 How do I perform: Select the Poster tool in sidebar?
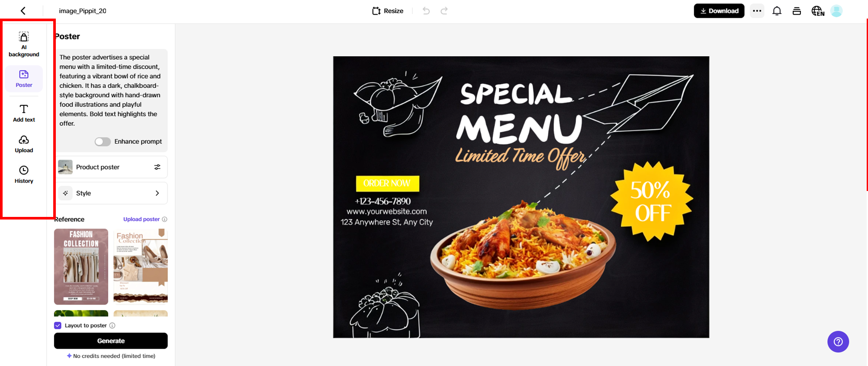24,79
